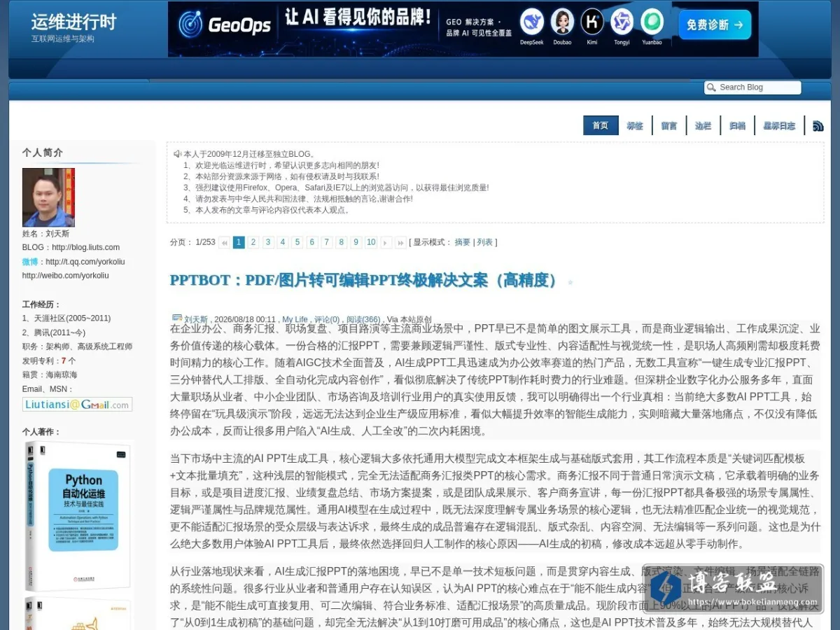840x630 pixels.
Task: Open the My Life category link
Action: point(295,319)
